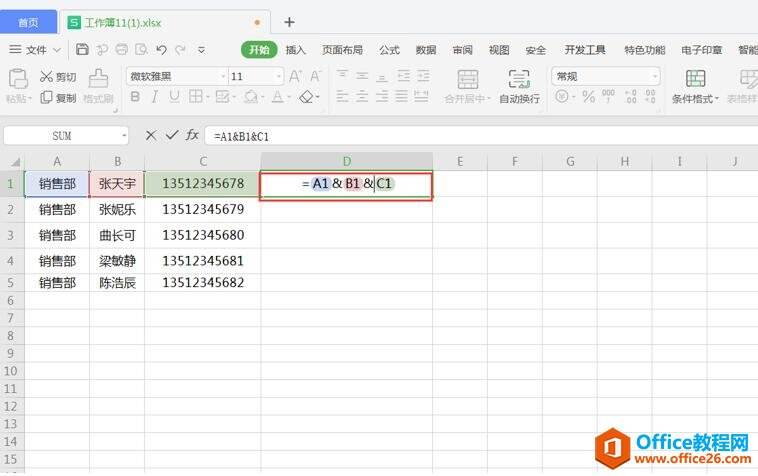Viewport: 758px width, 476px height.
Task: Confirm formula with the checkmark icon
Action: point(172,135)
